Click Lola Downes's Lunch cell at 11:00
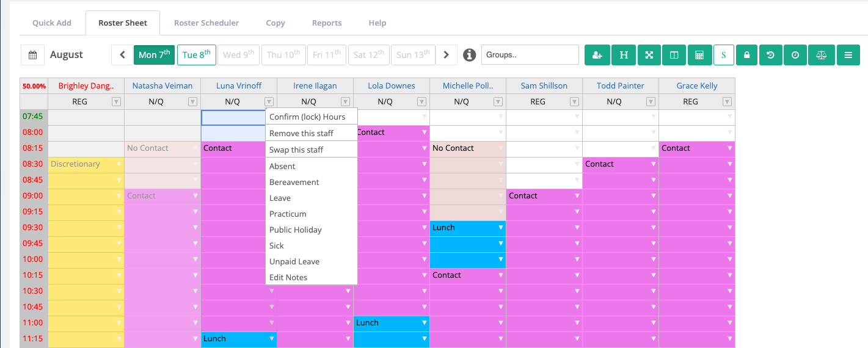Image resolution: width=868 pixels, height=348 pixels. tap(392, 323)
